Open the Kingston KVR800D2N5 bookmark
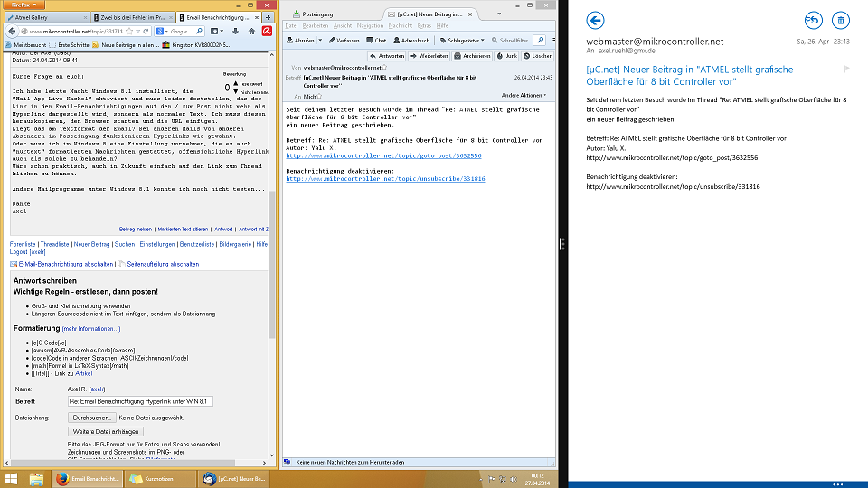Screen dimensions: 868x488 195,45
